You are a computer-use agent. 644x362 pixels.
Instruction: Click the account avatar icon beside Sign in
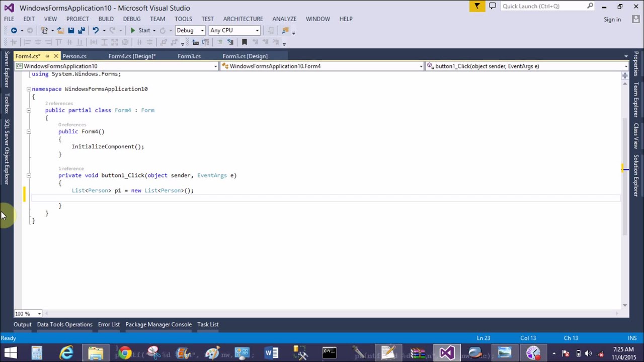[635, 19]
